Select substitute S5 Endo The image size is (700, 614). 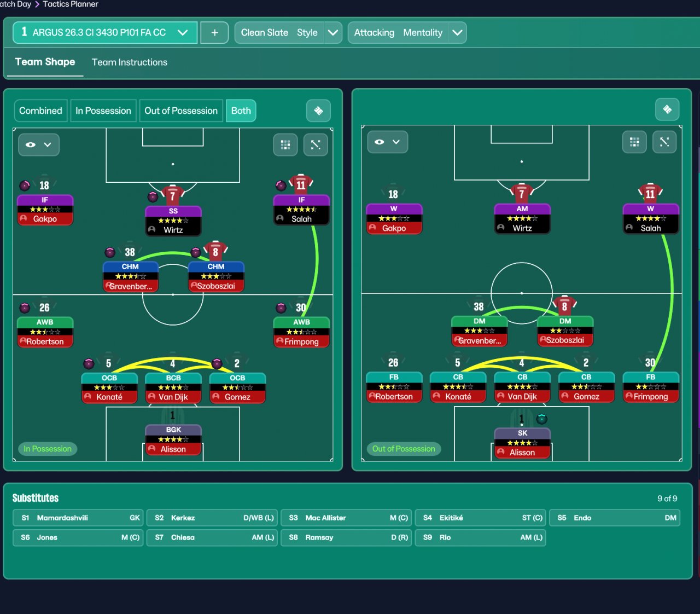[615, 518]
